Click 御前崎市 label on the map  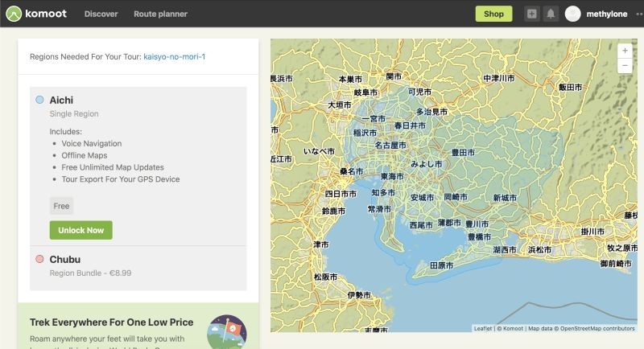coord(616,263)
